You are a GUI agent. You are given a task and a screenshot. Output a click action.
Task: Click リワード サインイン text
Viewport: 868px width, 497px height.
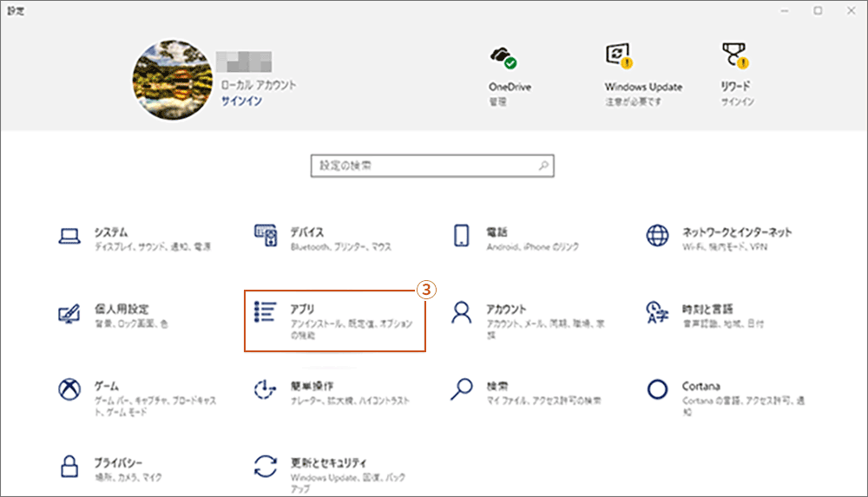click(x=737, y=101)
